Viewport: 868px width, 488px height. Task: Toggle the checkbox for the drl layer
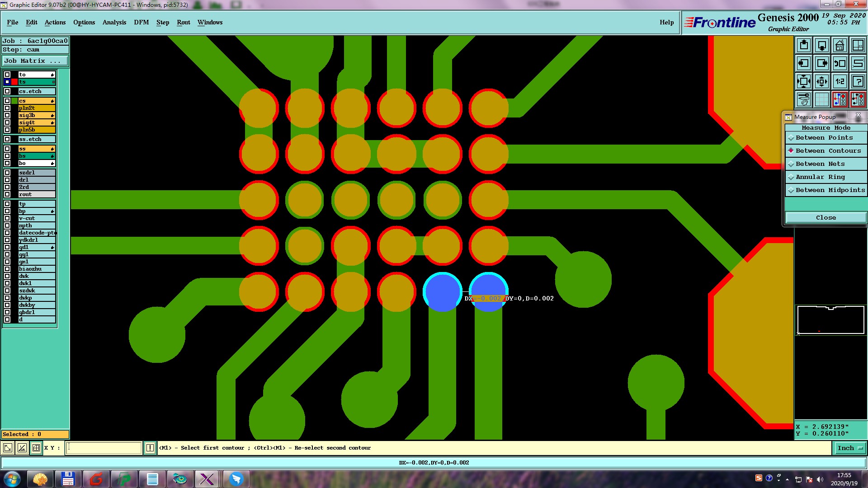tap(7, 180)
